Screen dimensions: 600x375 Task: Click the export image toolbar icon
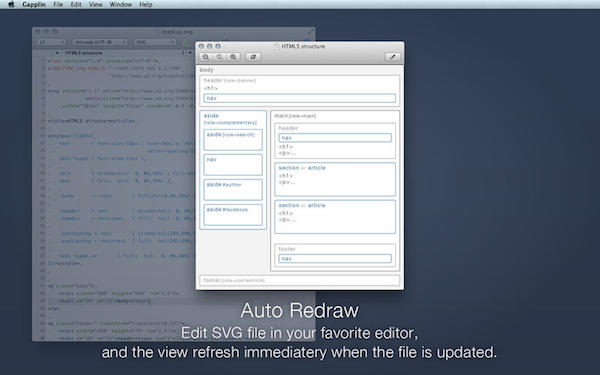point(253,57)
